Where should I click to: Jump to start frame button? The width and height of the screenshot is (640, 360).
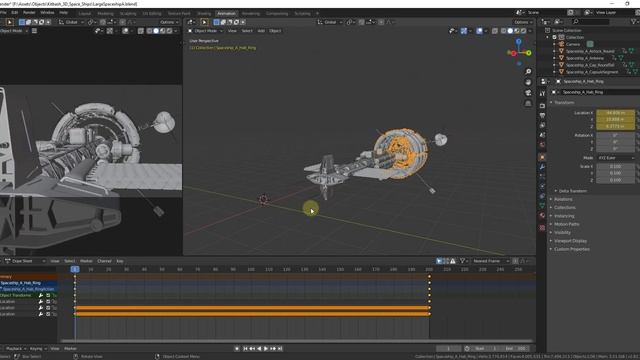pos(245,349)
